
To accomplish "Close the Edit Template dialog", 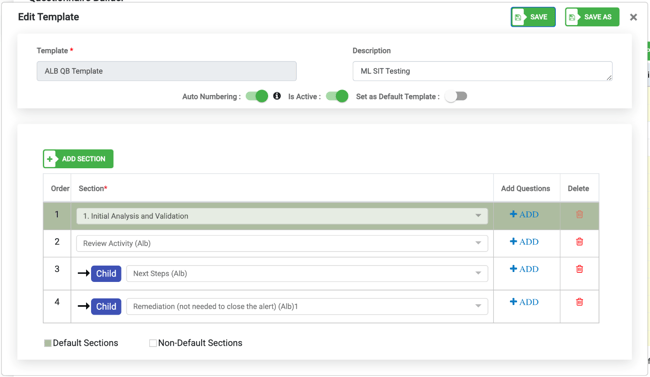I will coord(633,17).
